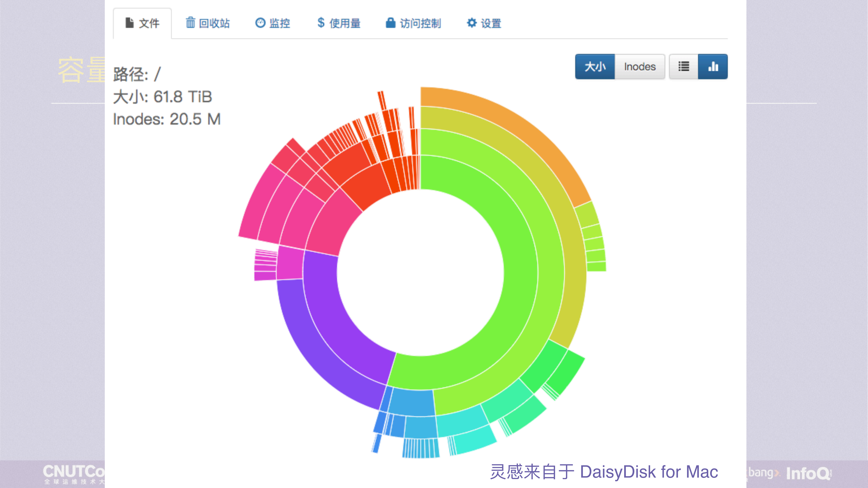This screenshot has width=868, height=488.
Task: Click the gear icon next to 设置
Action: (471, 23)
